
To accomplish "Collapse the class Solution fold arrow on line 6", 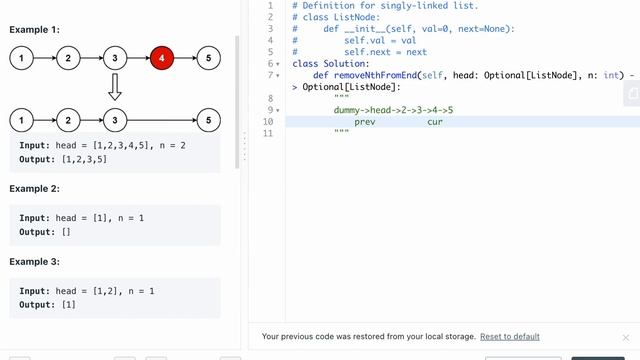I will point(278,64).
